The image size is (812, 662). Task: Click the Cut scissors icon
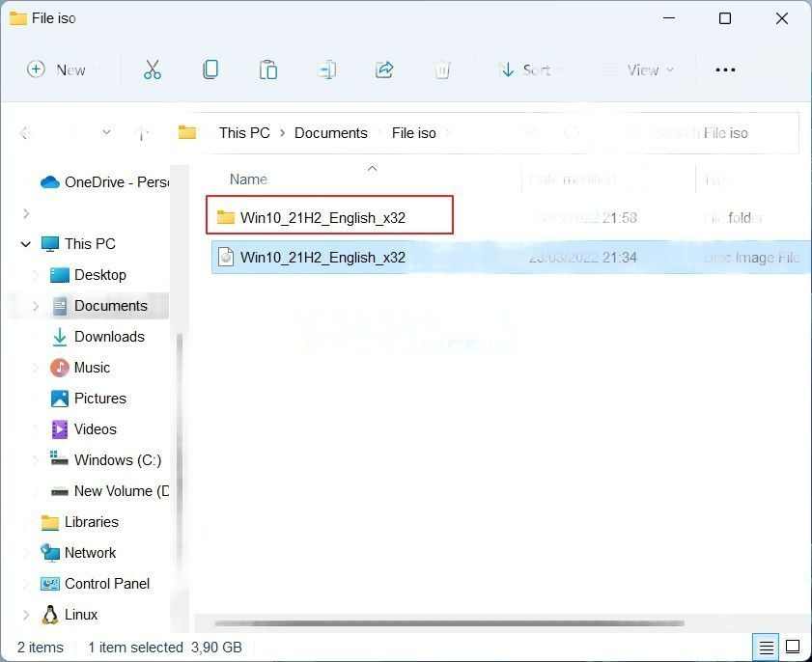(153, 69)
